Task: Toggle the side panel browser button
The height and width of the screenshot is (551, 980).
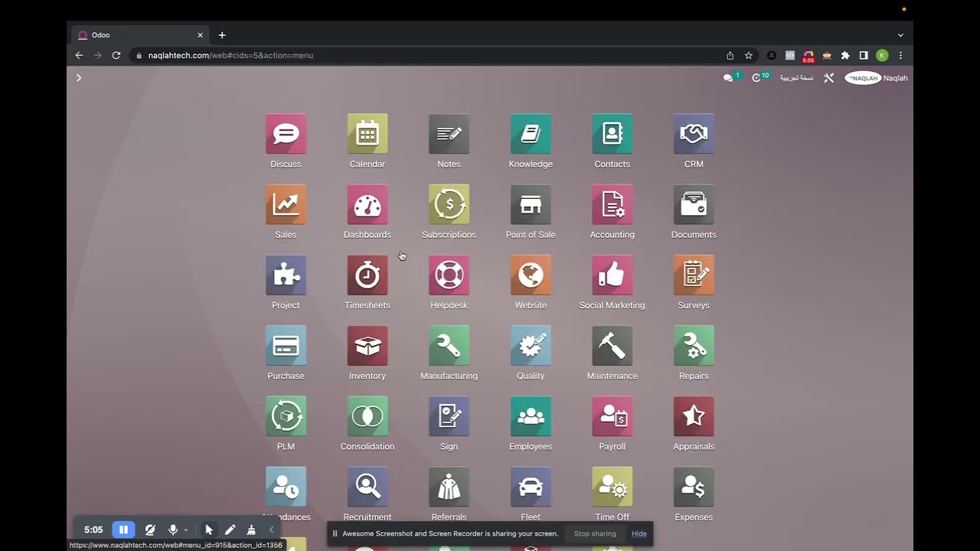Action: tap(864, 55)
